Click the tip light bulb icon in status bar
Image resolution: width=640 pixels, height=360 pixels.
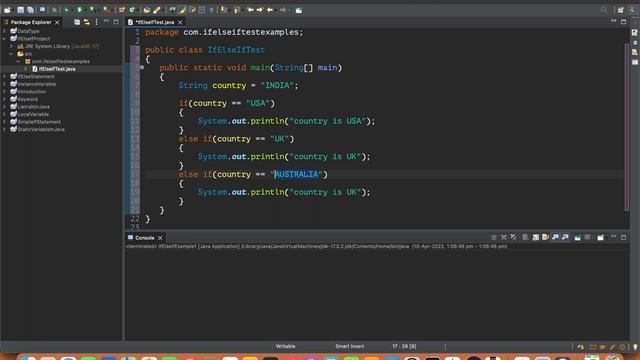(x=635, y=347)
